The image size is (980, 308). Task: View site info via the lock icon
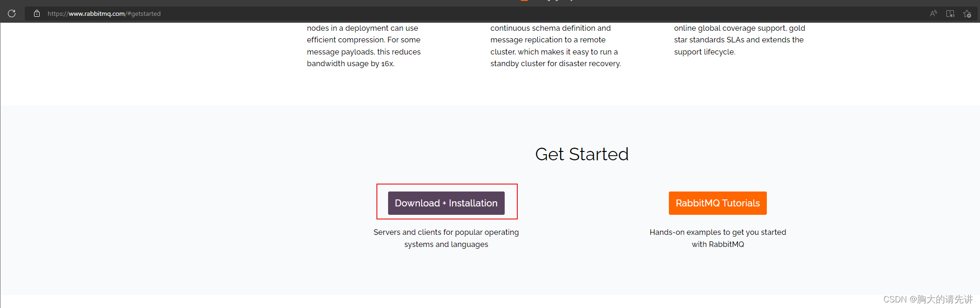click(x=37, y=14)
